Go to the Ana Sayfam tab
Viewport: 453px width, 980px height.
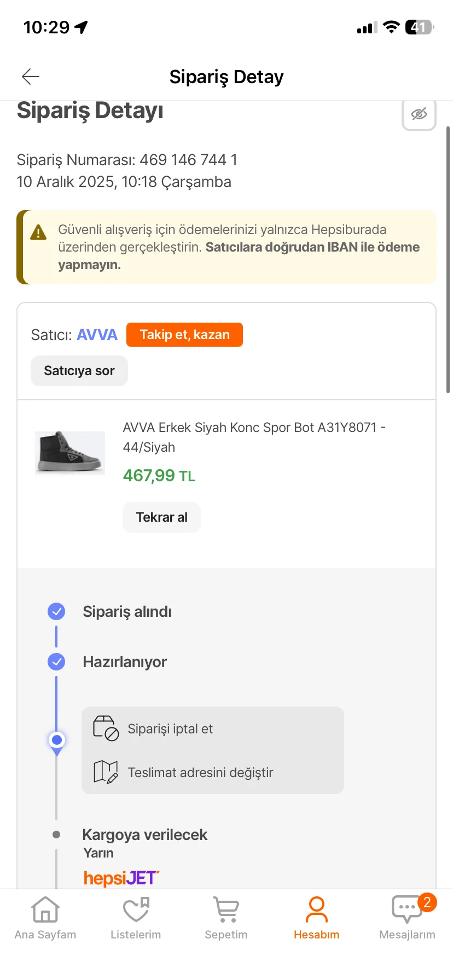[x=45, y=919]
